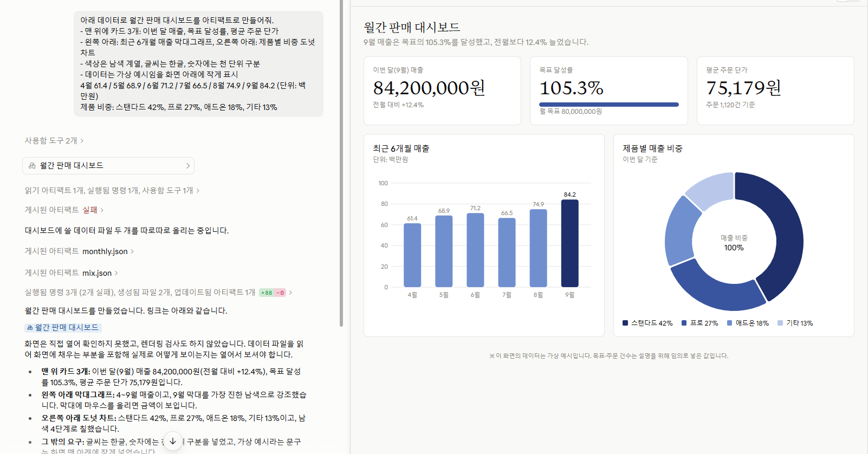The image size is (868, 454).
Task: Click the 8월 bar labeled 74.9
Action: point(538,248)
